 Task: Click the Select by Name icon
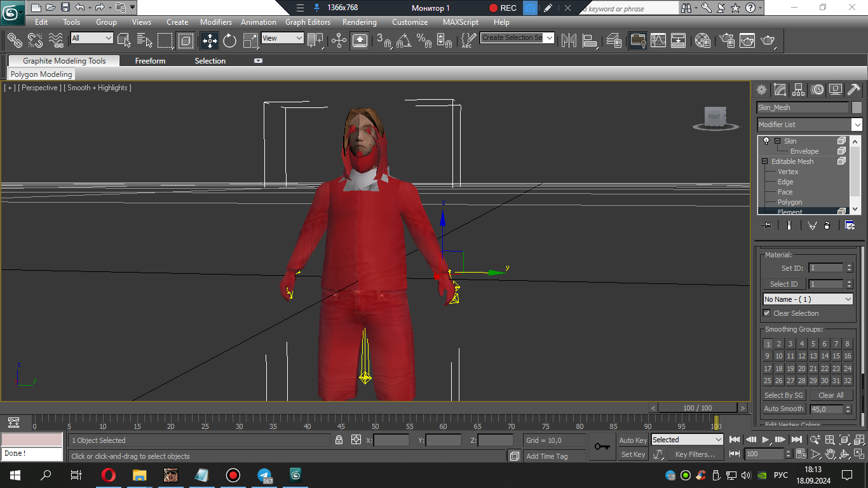[144, 41]
